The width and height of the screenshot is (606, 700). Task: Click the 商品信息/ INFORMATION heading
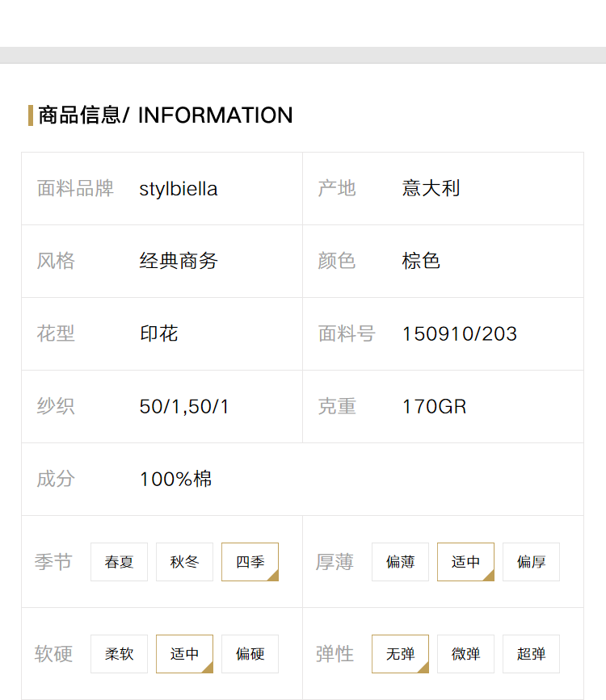coord(166,115)
